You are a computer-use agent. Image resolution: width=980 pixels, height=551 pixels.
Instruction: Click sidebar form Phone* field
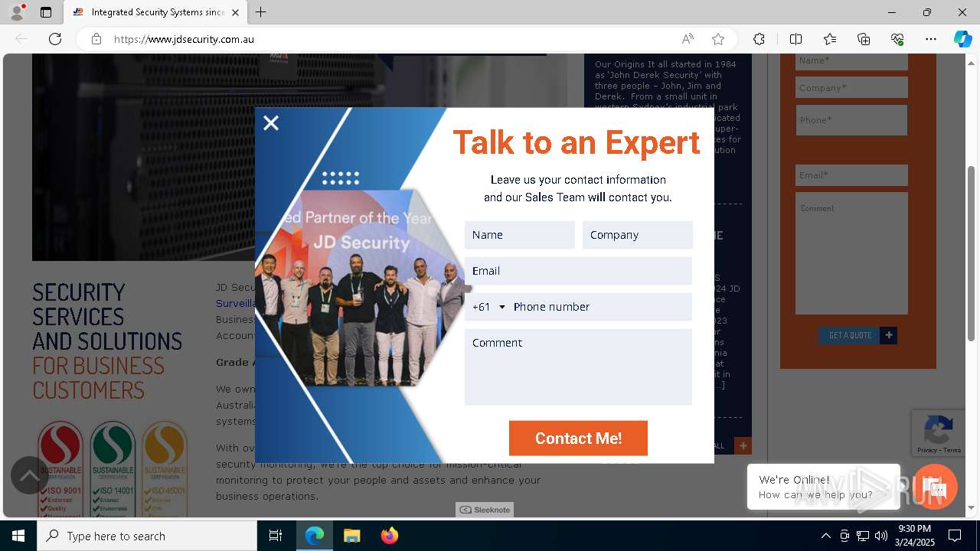[x=851, y=120]
